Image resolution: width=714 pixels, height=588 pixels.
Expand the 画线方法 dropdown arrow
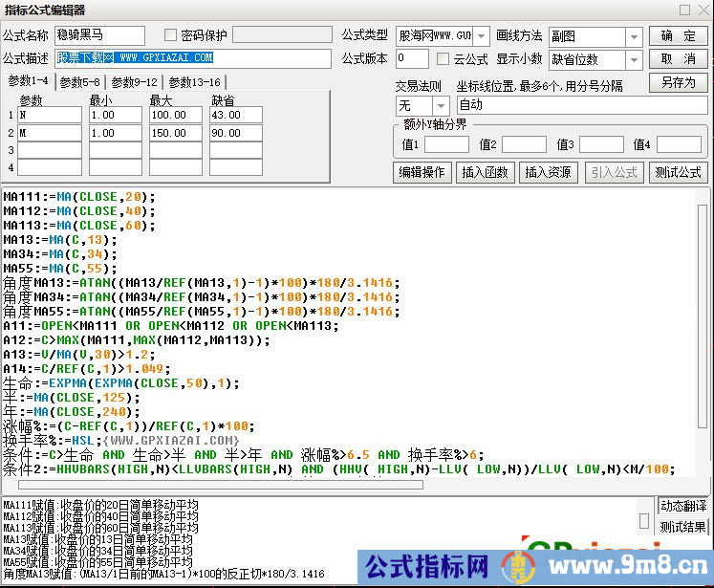click(634, 37)
